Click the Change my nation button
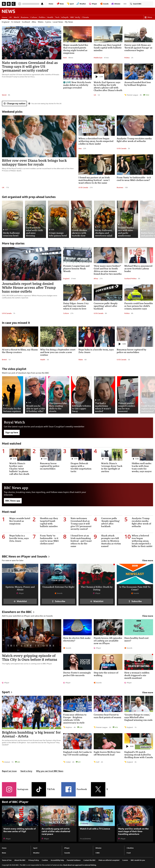155x868 pixels. [15, 104]
